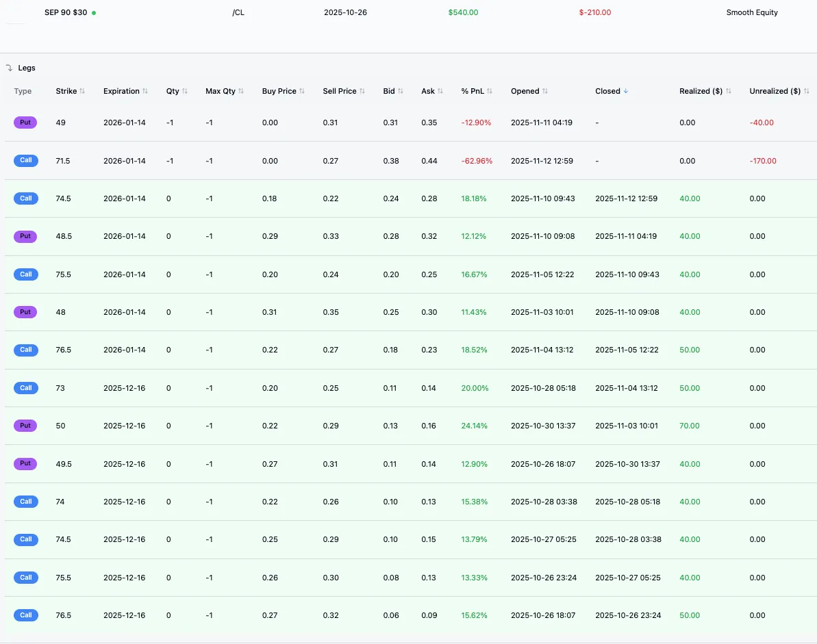
Task: Click opened time 2025-11-11 04:19
Action: 542,123
